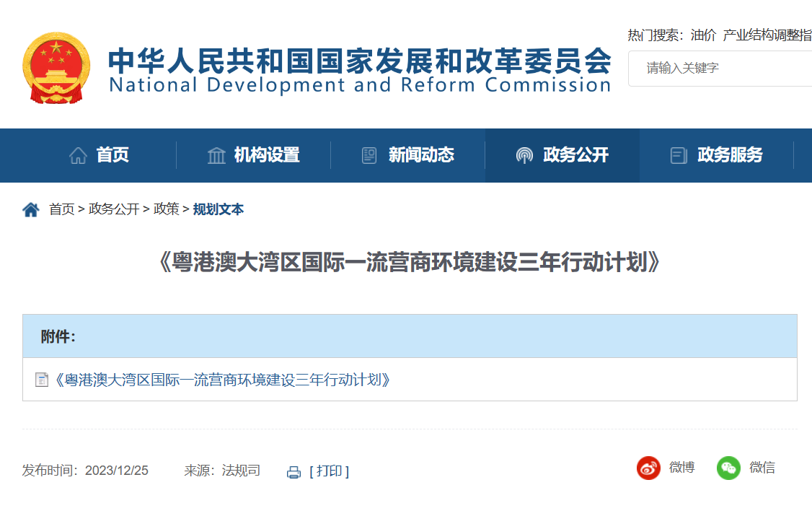
Task: Click the attachment document icon
Action: click(x=42, y=380)
